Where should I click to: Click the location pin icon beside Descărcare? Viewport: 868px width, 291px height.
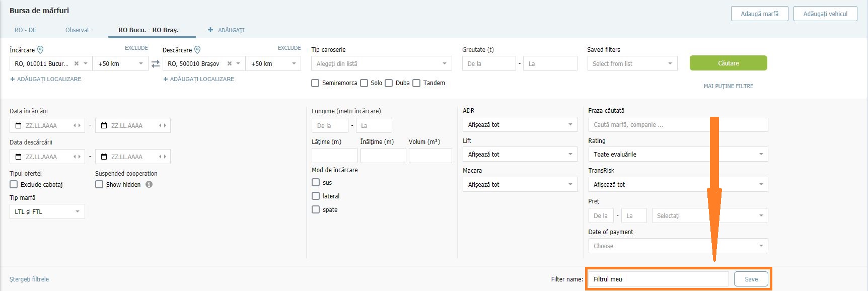(x=197, y=50)
